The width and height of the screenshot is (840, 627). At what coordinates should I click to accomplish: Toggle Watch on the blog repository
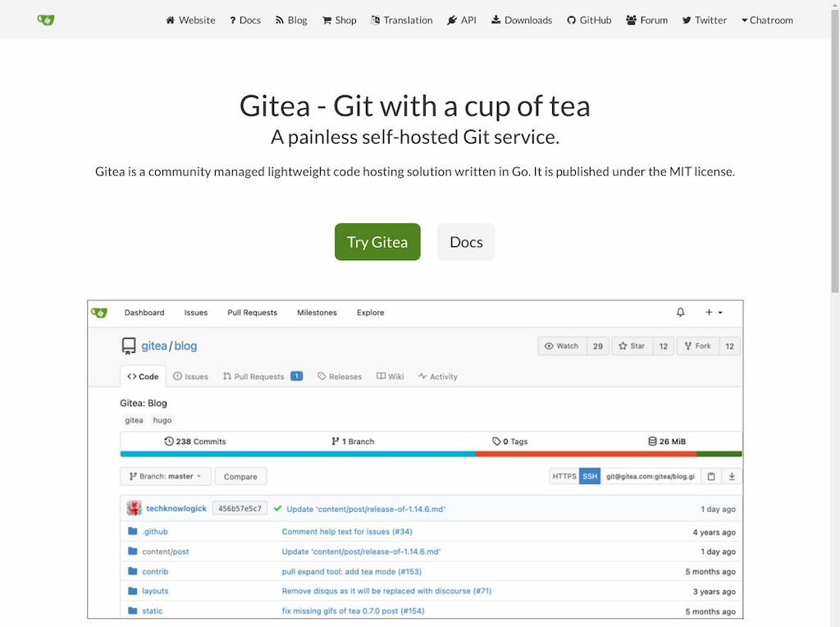tap(561, 346)
